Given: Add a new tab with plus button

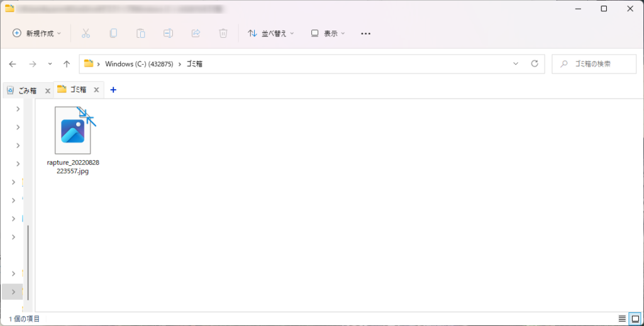Looking at the screenshot, I should coord(113,90).
